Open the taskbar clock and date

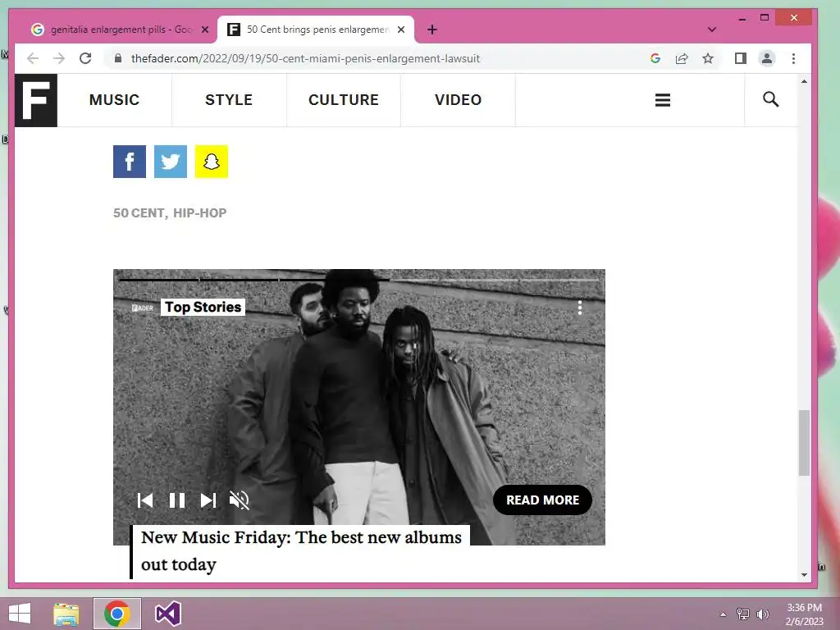click(804, 614)
